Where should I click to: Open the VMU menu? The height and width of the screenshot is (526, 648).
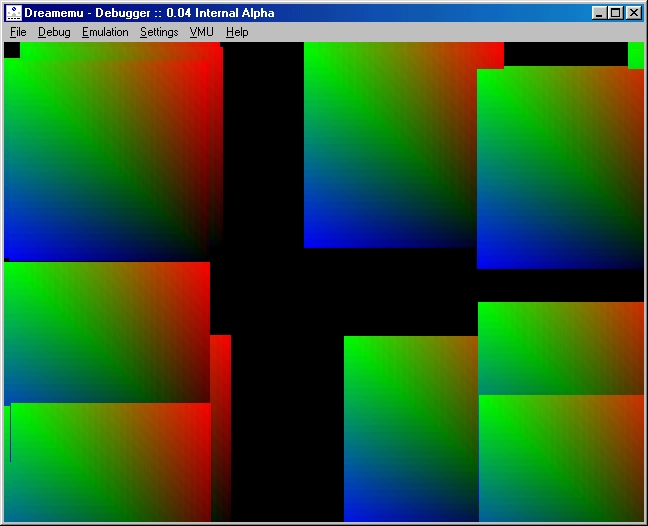click(202, 32)
